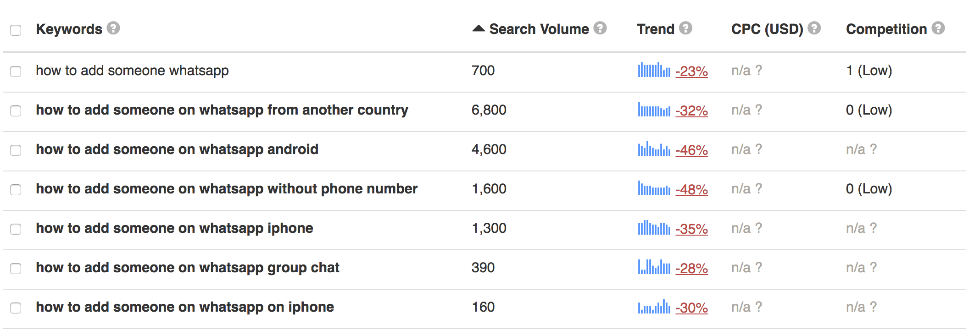This screenshot has height=330, width=980.
Task: Click trend sparkline for whatsapp on iphone row
Action: click(654, 307)
